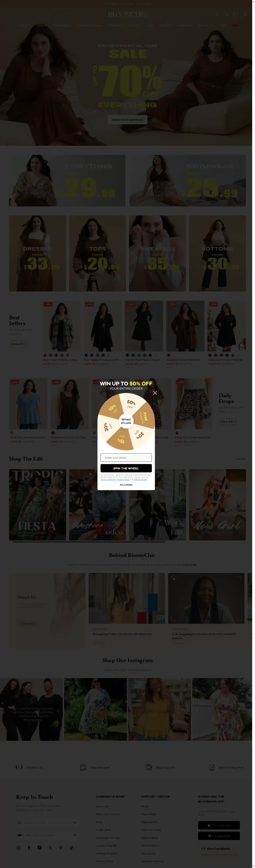Open the wishlist heart icon
255x868 pixels.
(236, 14)
